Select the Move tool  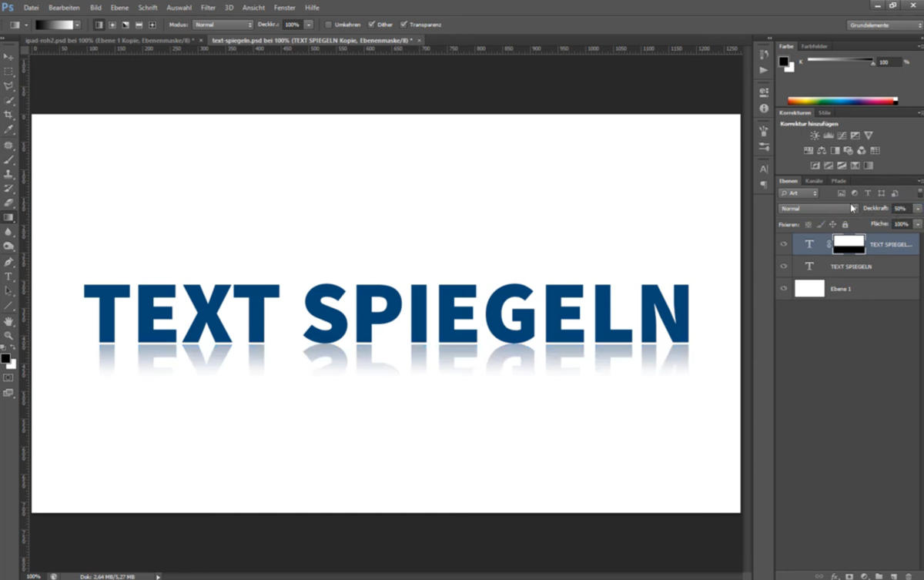click(10, 56)
